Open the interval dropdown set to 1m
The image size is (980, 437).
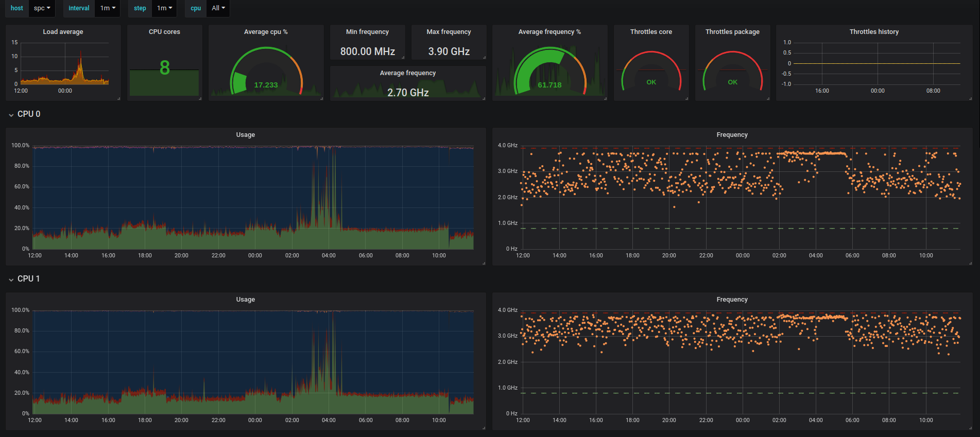tap(108, 8)
